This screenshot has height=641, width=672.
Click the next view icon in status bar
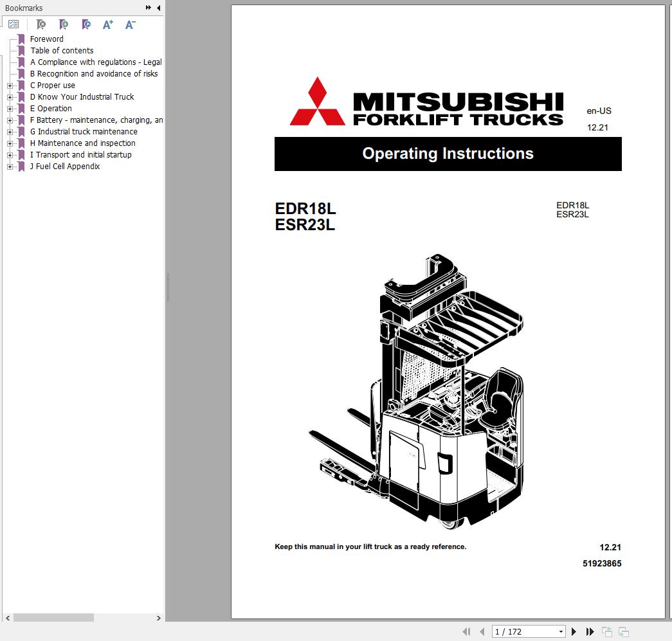(624, 631)
